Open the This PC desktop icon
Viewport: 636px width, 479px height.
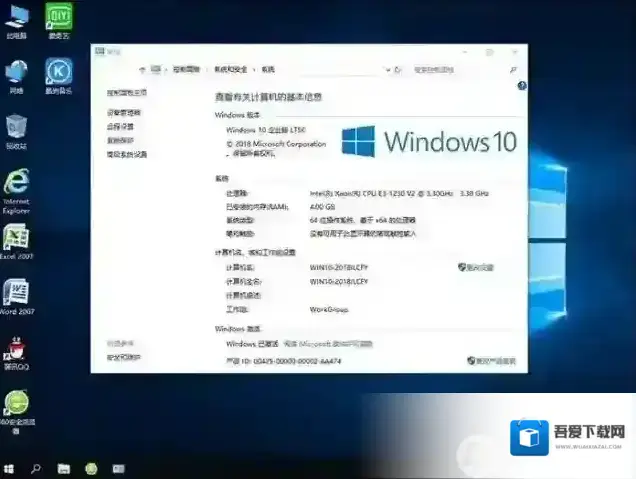16,19
